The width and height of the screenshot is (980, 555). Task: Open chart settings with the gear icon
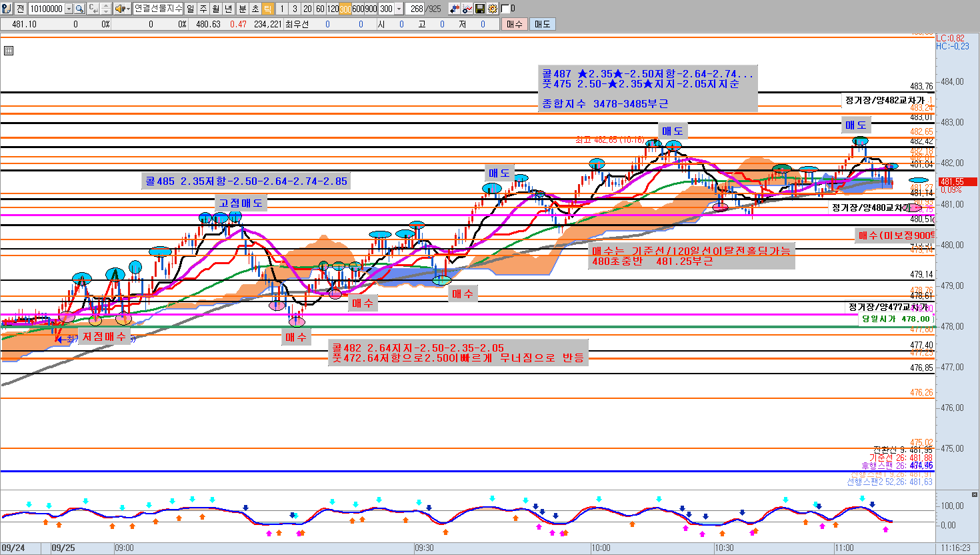(x=493, y=9)
